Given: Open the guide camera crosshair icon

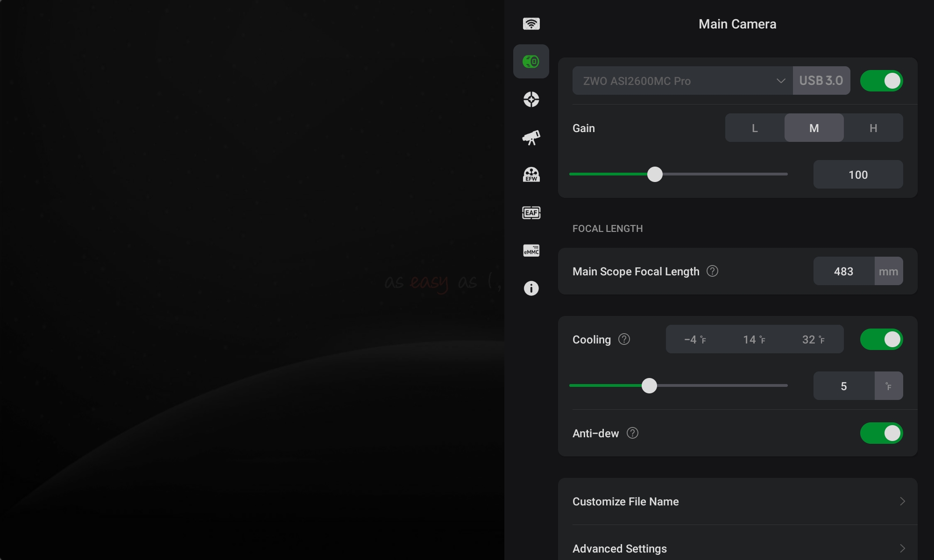Looking at the screenshot, I should pos(531,99).
